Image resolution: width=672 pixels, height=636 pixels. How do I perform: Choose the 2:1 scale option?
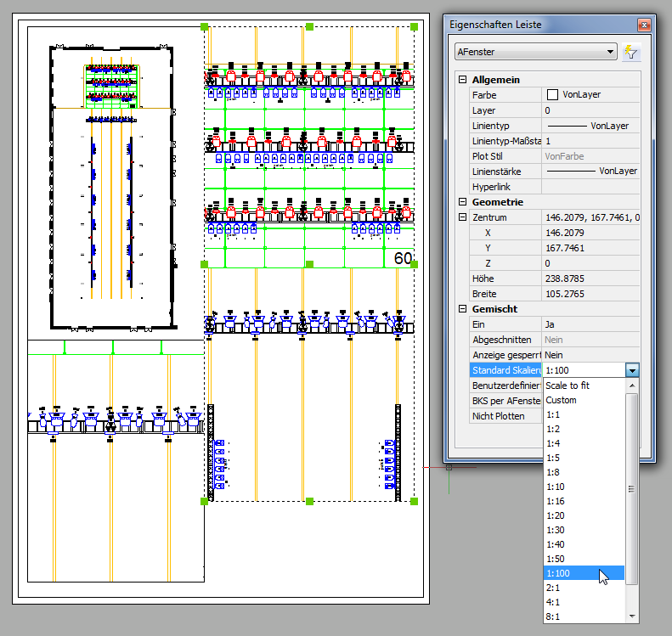coord(553,588)
